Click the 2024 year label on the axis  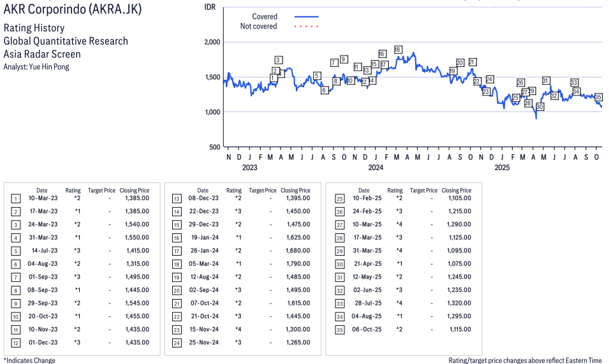coord(376,168)
